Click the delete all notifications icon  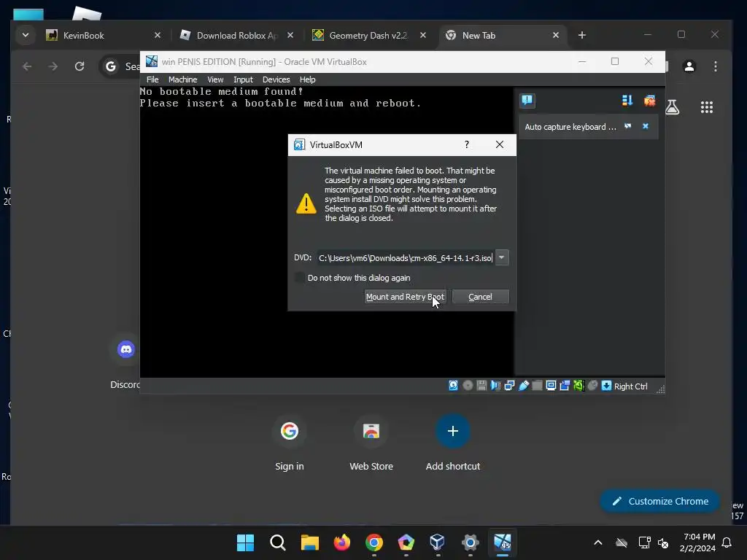(x=649, y=100)
